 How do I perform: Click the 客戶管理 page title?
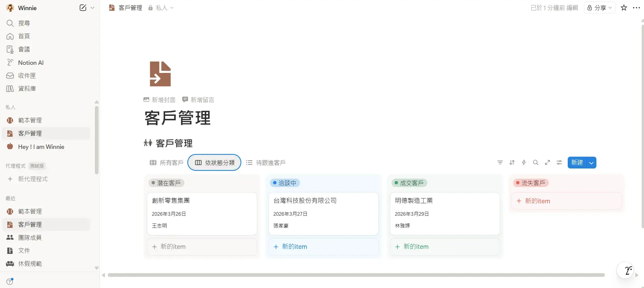coord(178,118)
